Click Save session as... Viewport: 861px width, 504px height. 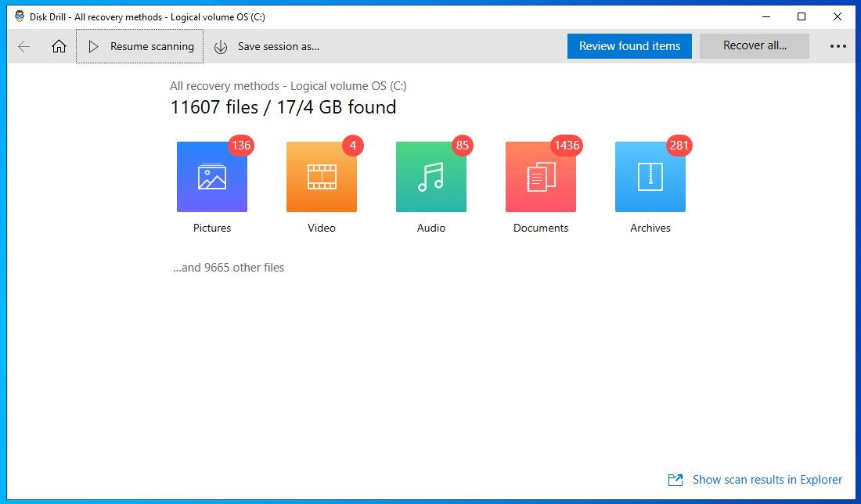(267, 47)
